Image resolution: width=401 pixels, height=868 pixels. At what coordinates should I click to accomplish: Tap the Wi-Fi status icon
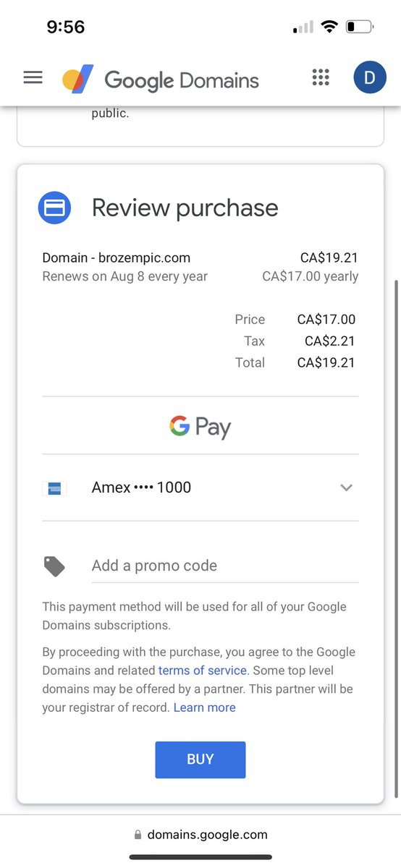(330, 27)
